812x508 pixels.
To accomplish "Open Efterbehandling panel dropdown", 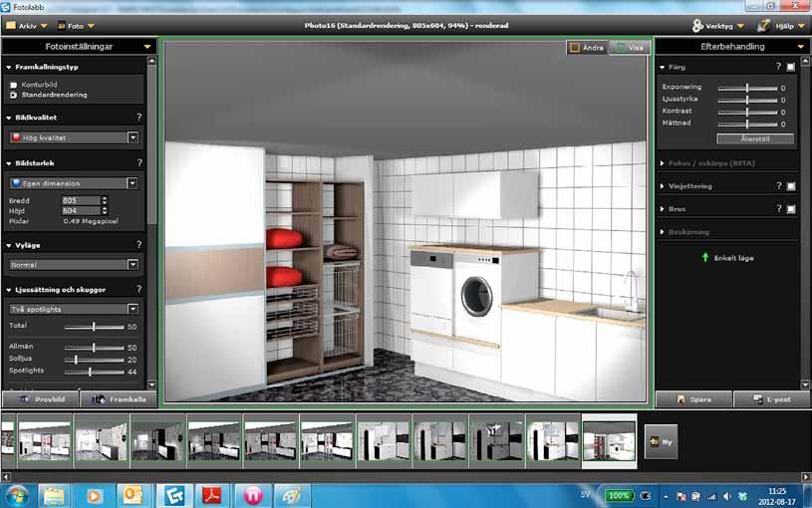I will click(x=801, y=47).
